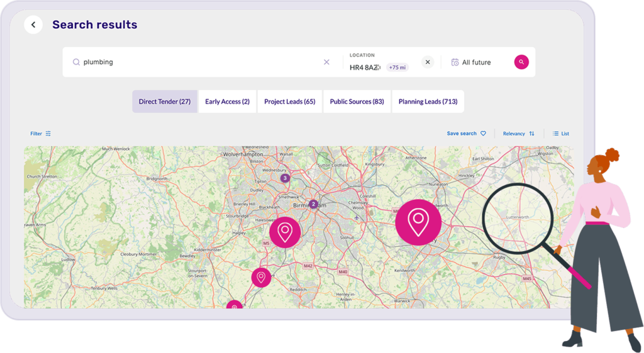This screenshot has width=644, height=353.
Task: Show the Public Sources (83) tab
Action: (357, 101)
